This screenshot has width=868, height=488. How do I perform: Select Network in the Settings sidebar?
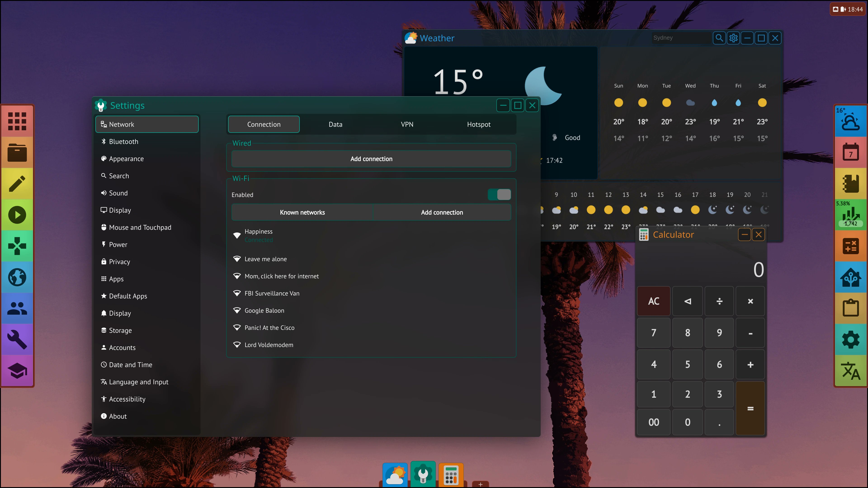pos(147,124)
